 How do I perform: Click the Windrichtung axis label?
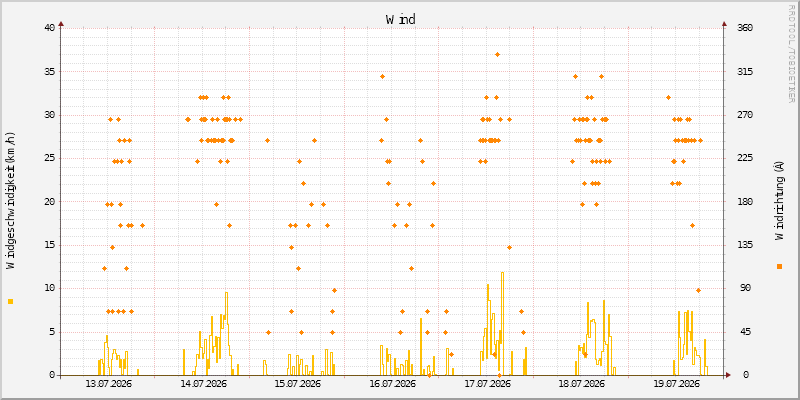(779, 201)
